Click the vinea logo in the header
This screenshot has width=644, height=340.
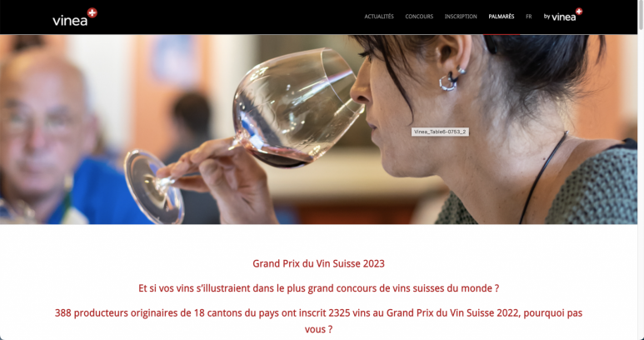coord(75,17)
